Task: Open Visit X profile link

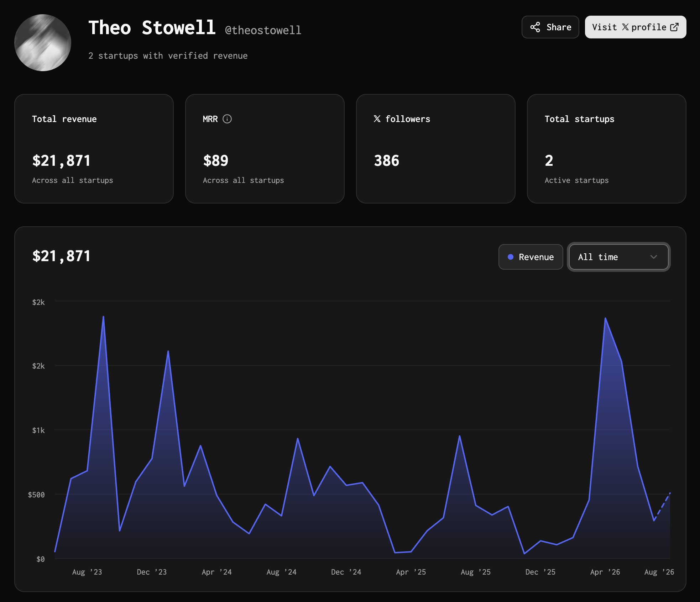Action: point(636,27)
